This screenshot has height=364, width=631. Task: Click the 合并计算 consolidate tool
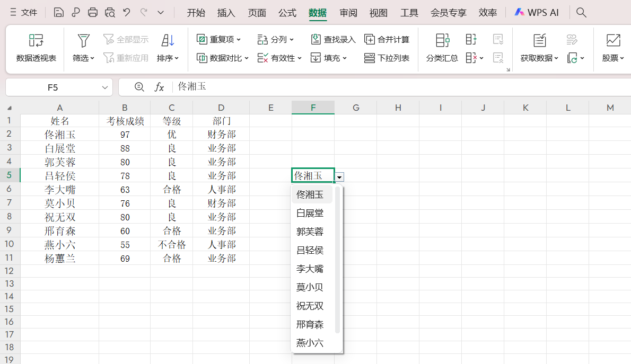tap(387, 40)
